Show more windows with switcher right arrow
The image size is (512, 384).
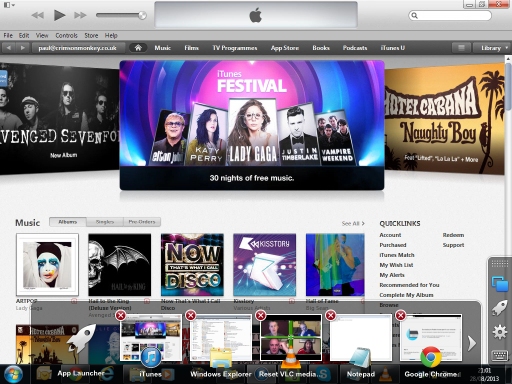pyautogui.click(x=471, y=343)
